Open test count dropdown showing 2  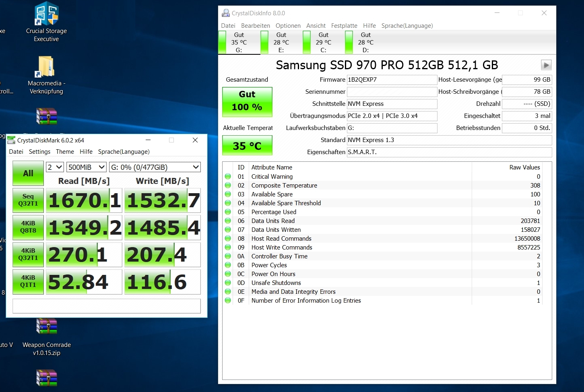55,167
